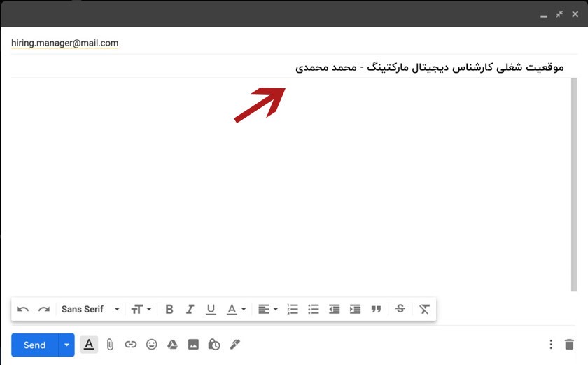Open the Send options dropdown arrow
Screen dimensions: 588x365
tap(66, 345)
